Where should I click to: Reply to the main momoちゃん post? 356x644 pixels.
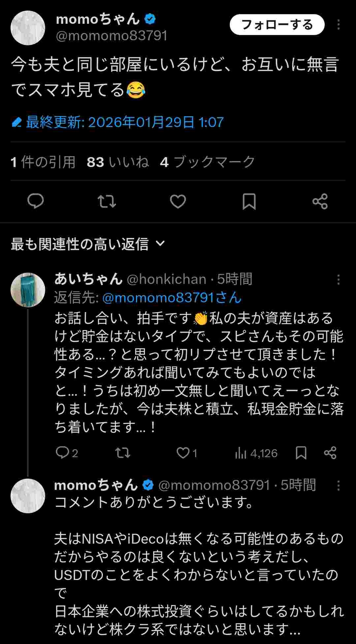(x=36, y=201)
